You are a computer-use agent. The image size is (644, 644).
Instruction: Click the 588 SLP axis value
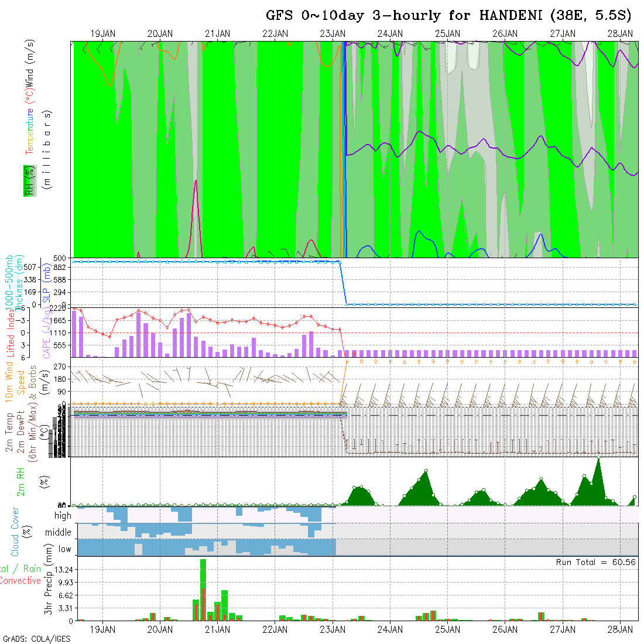[60, 280]
